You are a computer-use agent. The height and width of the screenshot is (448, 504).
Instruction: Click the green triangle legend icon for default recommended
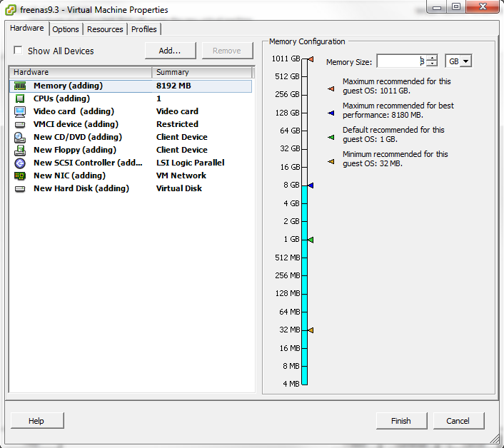331,137
